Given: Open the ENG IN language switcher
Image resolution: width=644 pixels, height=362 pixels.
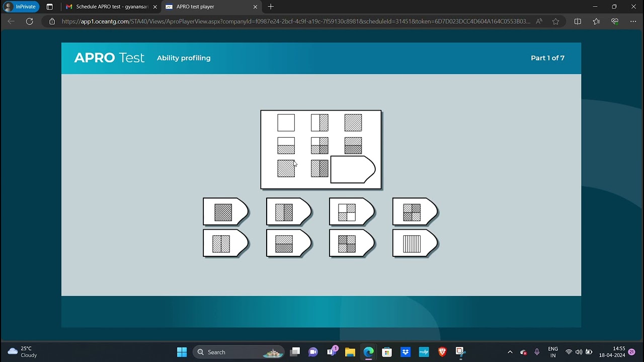Looking at the screenshot, I should click(553, 352).
